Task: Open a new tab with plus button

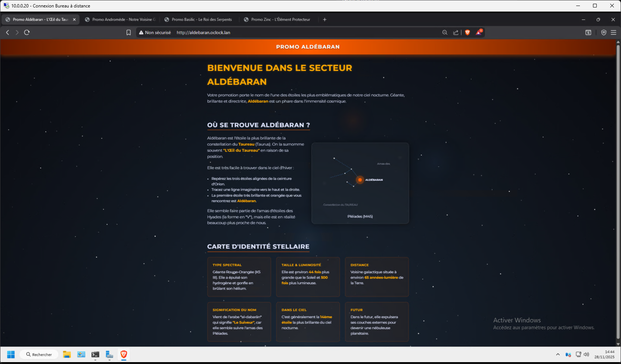Action: click(325, 19)
